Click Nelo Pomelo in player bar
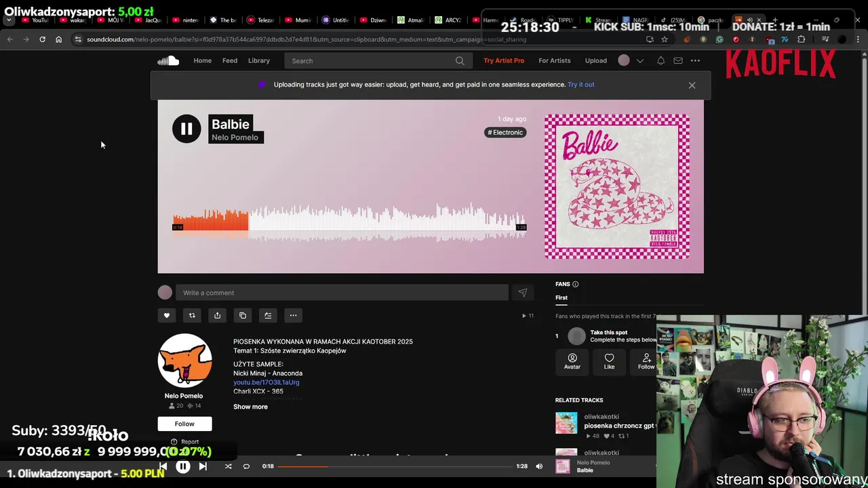Viewport: 868px width, 488px height. [x=593, y=463]
